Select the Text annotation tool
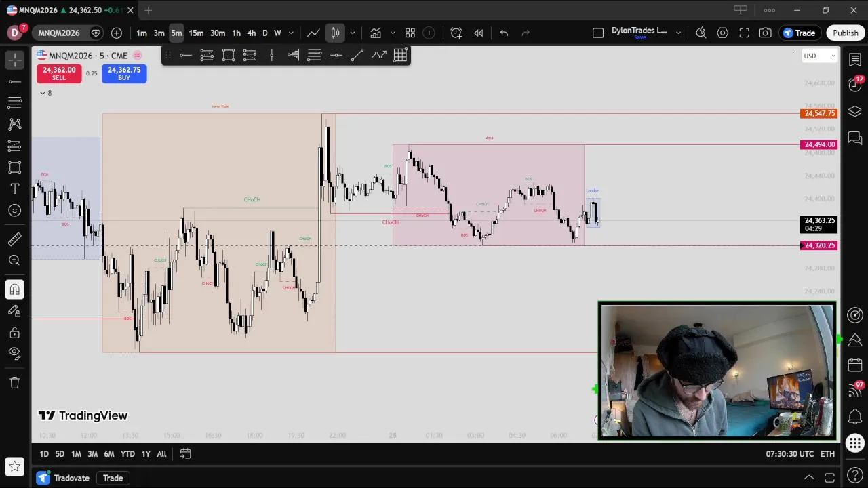Screen dimensions: 868x488 (x=14, y=189)
